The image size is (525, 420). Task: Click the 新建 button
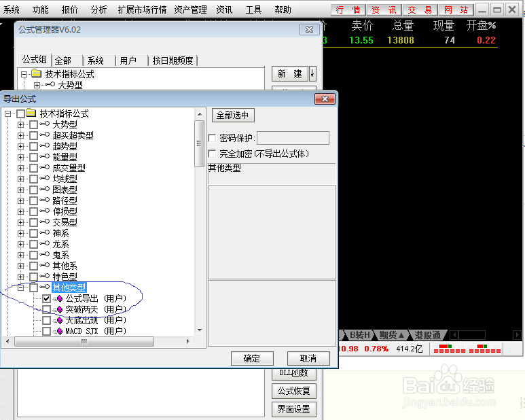(x=289, y=73)
